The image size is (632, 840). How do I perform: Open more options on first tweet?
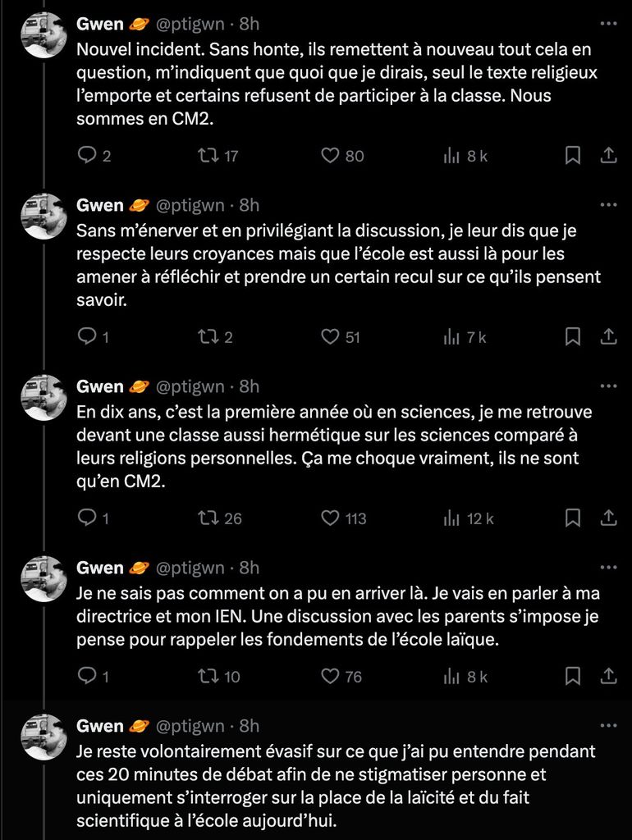coord(608,24)
